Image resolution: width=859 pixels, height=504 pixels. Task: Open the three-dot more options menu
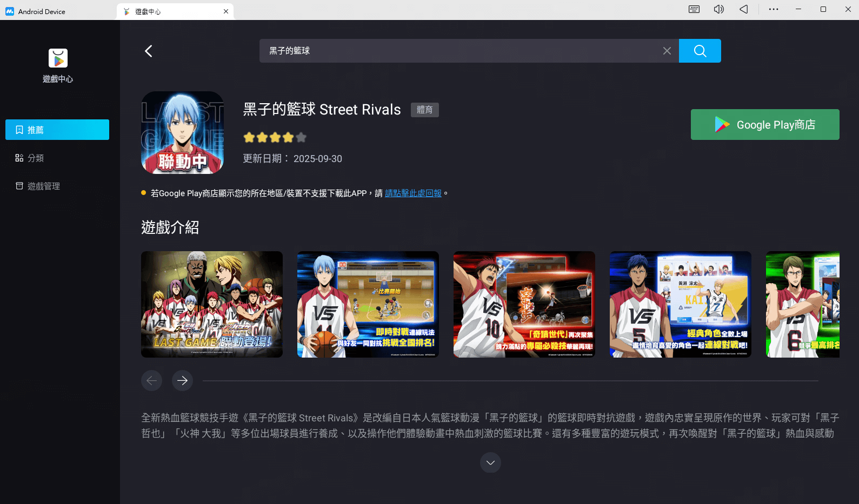pos(774,9)
